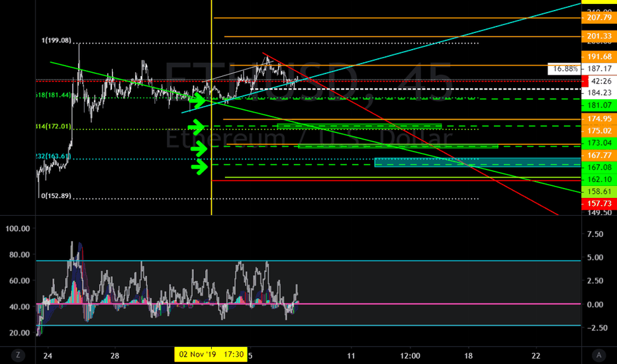Click the Fibonacci 414(172.01) level label
Image resolution: width=617 pixels, height=364 pixels.
pos(54,126)
